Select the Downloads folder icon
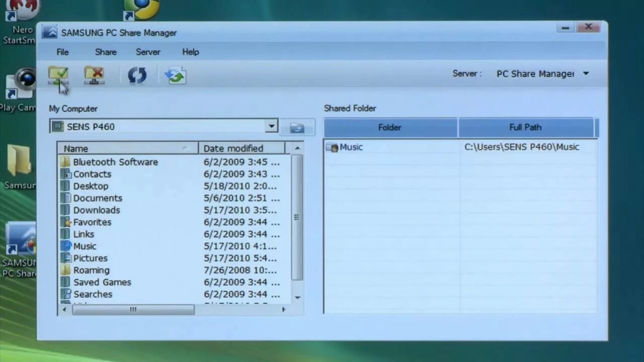644x362 pixels. pyautogui.click(x=65, y=210)
